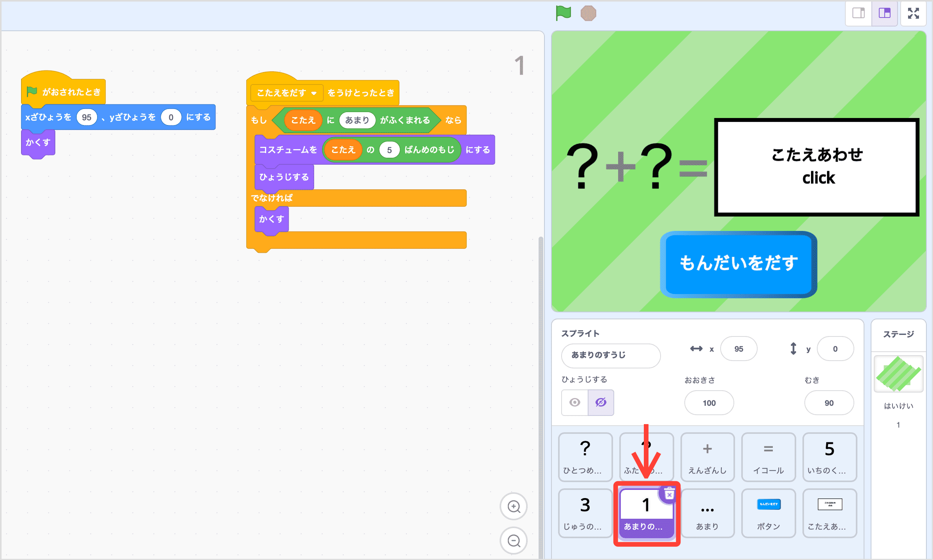Open the こたえをだす message dropdown

[314, 93]
